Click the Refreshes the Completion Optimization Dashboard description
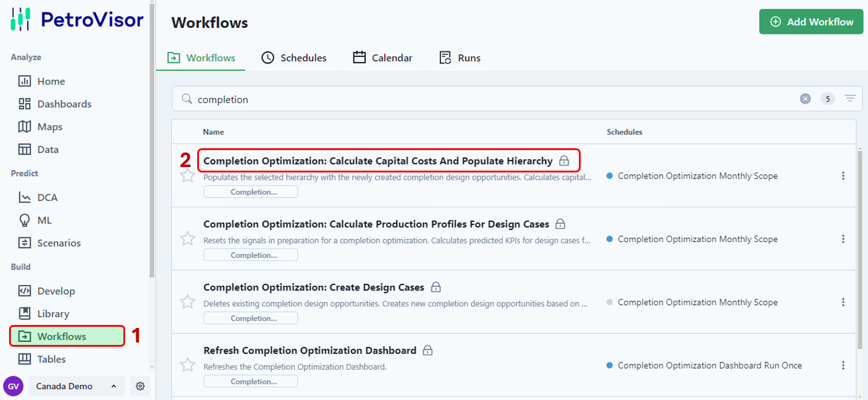868x400 pixels. pyautogui.click(x=295, y=367)
